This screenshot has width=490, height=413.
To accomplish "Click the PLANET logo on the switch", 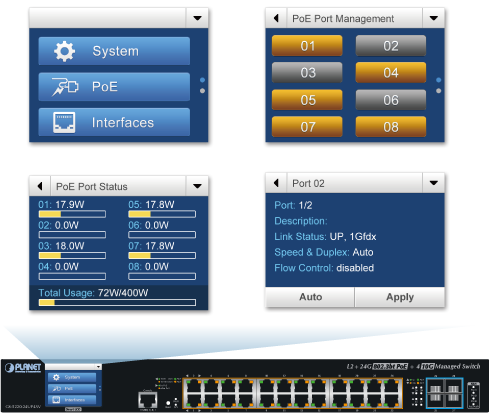I will coord(23,368).
